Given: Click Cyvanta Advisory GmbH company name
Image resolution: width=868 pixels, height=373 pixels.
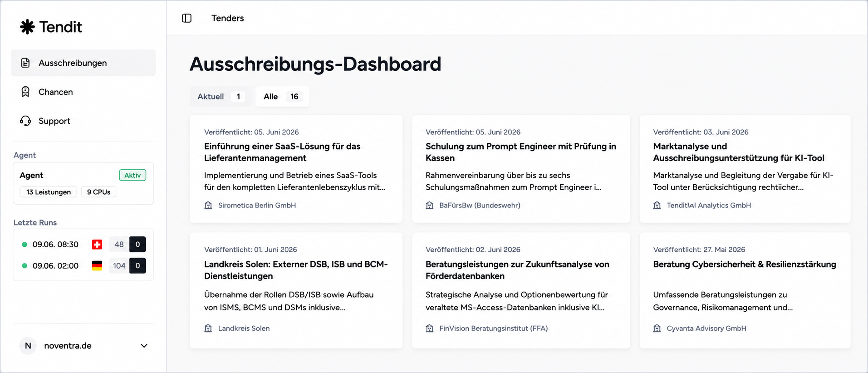Looking at the screenshot, I should (x=706, y=328).
